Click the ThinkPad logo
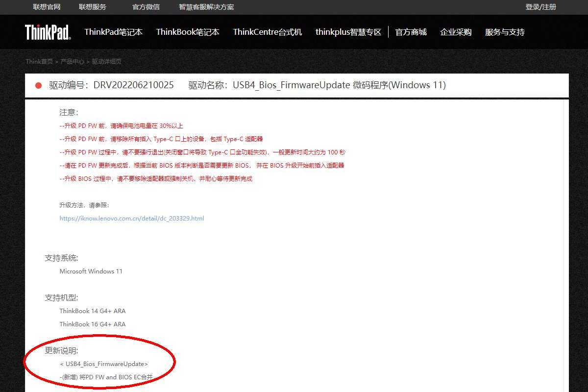The height and width of the screenshot is (392, 588). 48,32
